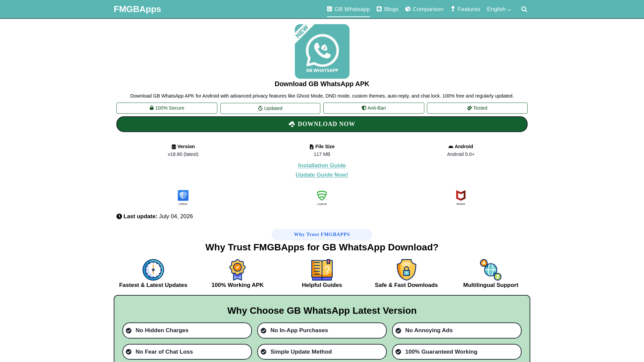
Task: Expand the English language dropdown
Action: click(x=499, y=9)
